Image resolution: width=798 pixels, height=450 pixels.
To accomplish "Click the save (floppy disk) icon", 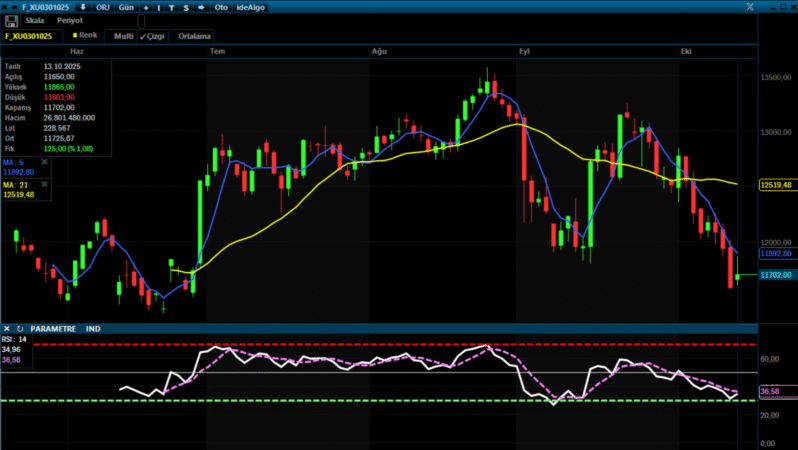I will pos(11,20).
